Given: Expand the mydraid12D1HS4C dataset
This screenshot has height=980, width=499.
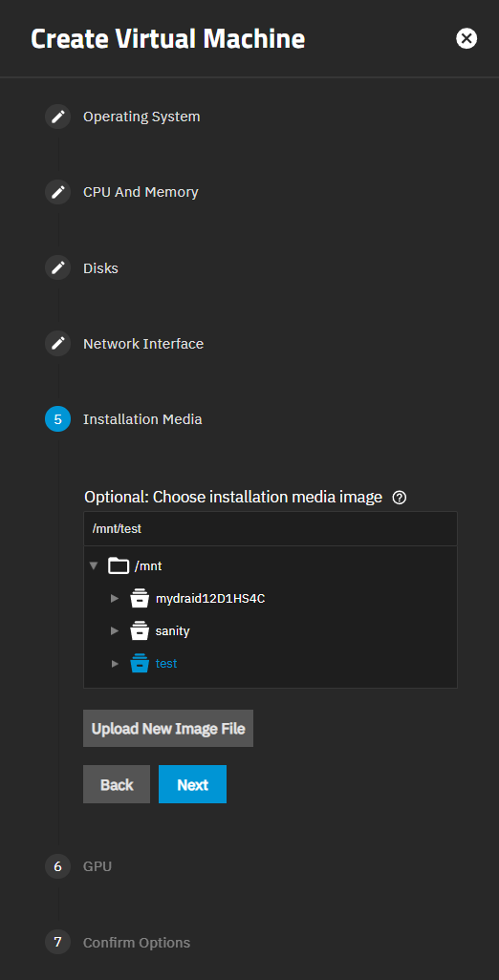Looking at the screenshot, I should click(115, 599).
